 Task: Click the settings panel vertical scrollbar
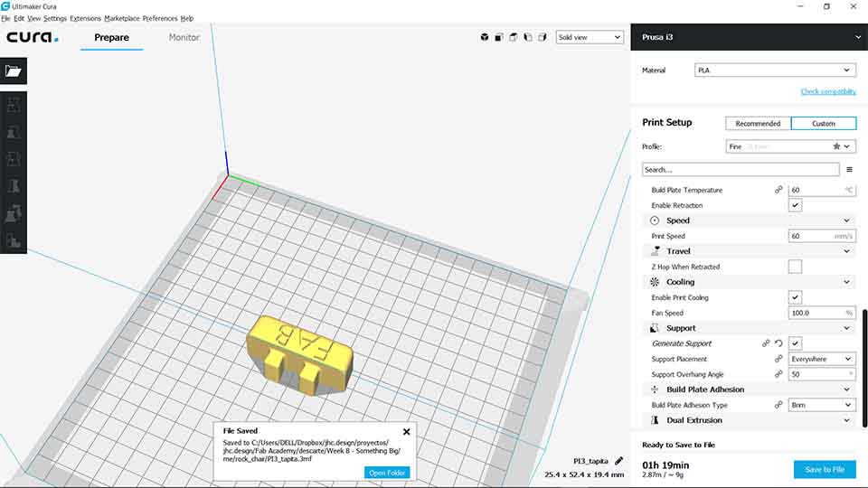click(x=864, y=368)
